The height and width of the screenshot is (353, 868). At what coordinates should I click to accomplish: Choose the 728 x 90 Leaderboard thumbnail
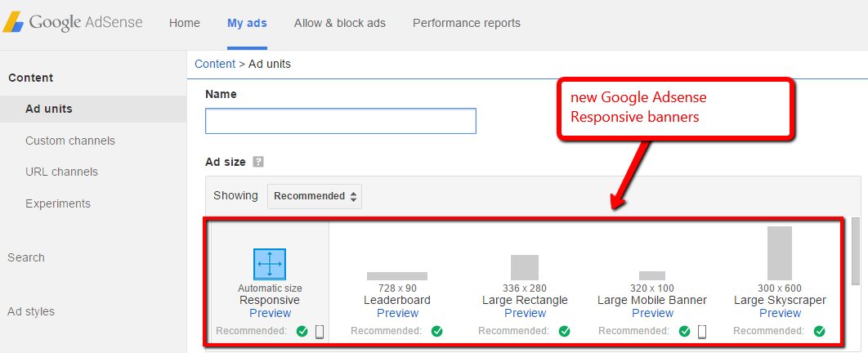point(396,276)
